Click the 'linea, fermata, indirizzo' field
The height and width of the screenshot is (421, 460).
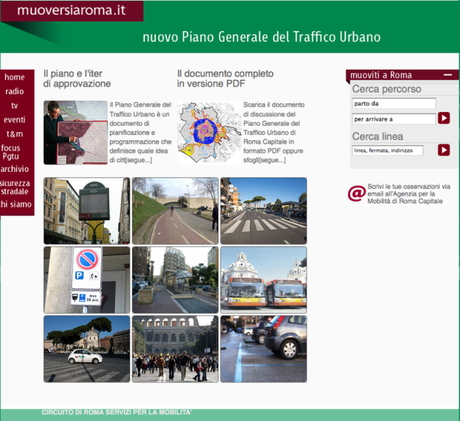[x=388, y=150]
